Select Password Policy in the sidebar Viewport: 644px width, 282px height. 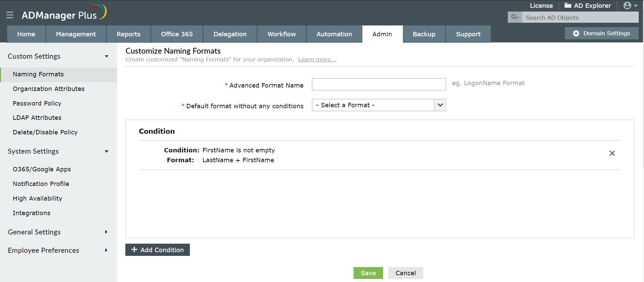(37, 104)
